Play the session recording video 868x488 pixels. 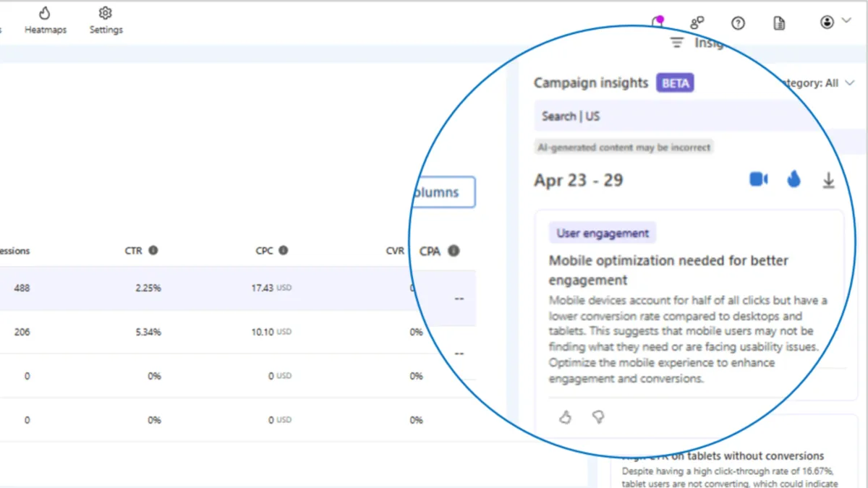pos(758,179)
